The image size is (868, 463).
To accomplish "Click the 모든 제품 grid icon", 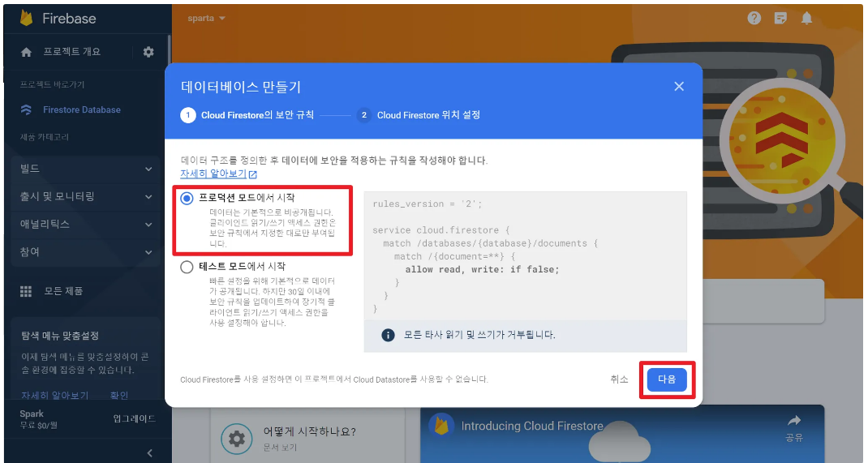I will click(x=26, y=291).
